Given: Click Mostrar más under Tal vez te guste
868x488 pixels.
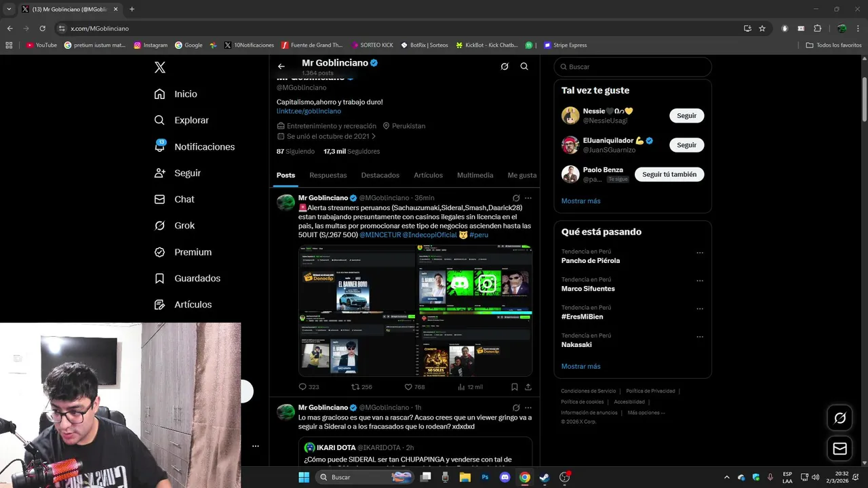Looking at the screenshot, I should [x=580, y=201].
